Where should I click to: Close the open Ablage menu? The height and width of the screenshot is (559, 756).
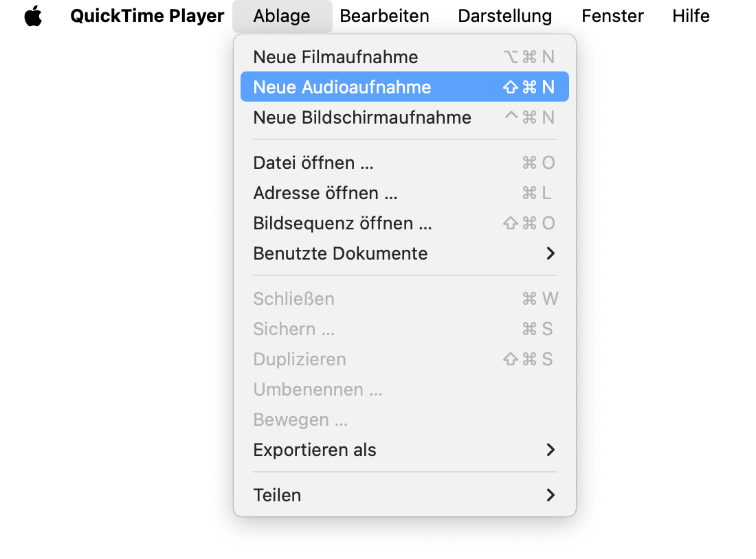(x=282, y=16)
